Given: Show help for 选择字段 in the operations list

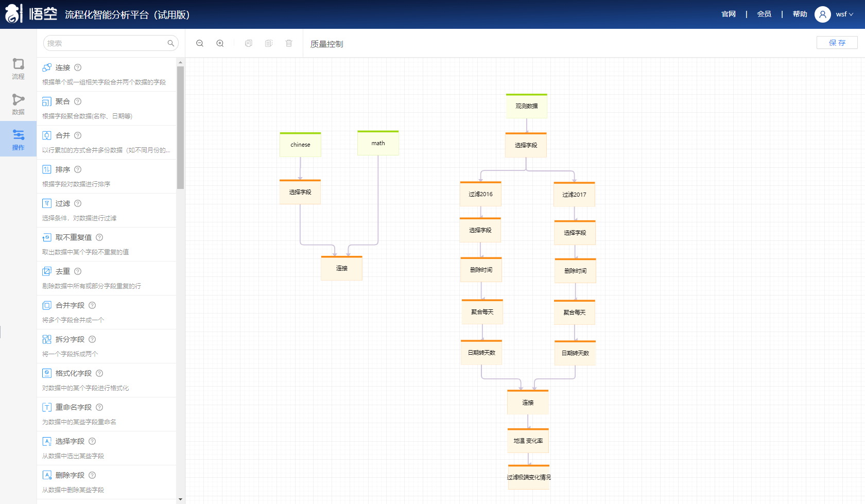Looking at the screenshot, I should click(92, 441).
